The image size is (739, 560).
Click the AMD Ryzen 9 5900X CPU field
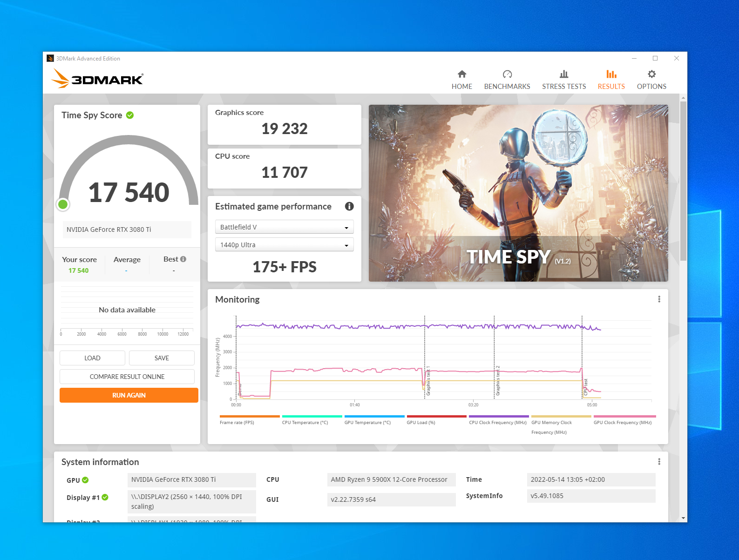pos(391,479)
